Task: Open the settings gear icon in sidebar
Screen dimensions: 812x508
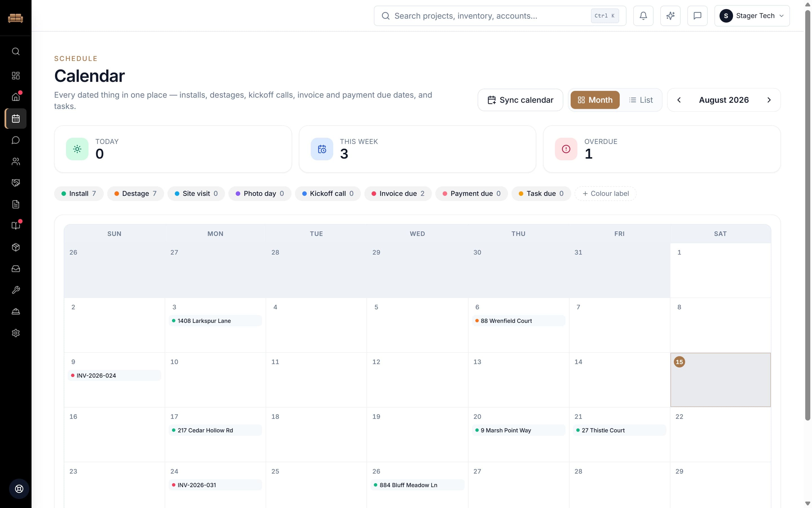Action: [x=16, y=333]
